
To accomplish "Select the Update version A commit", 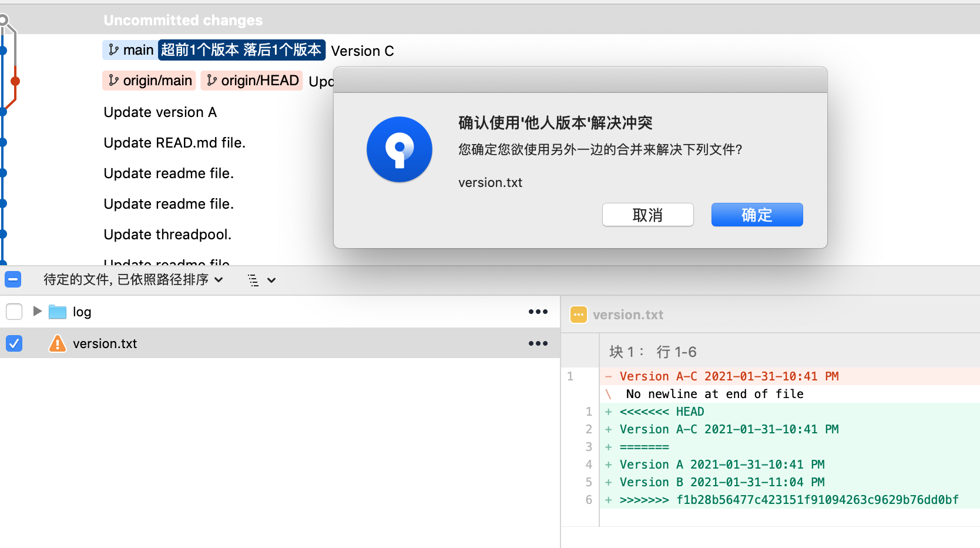I will (160, 112).
